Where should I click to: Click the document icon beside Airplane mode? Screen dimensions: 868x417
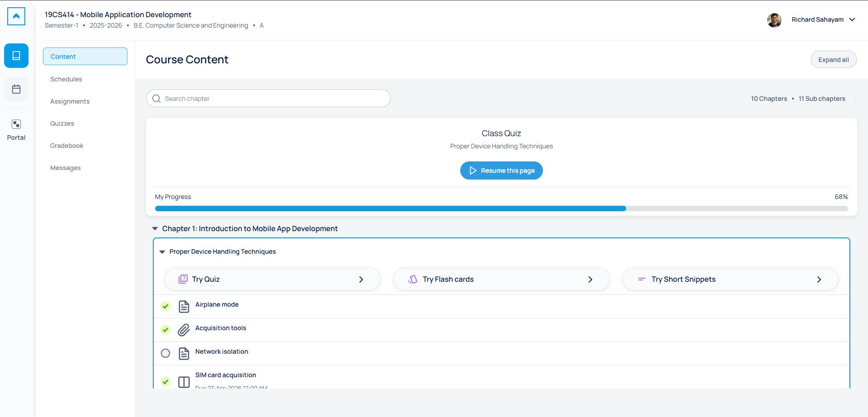[x=184, y=306]
